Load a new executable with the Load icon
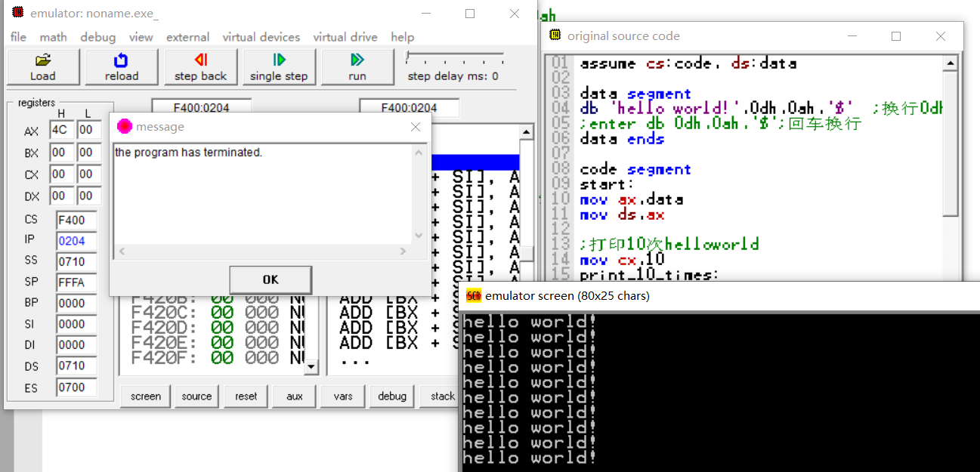Viewport: 980px width, 472px height. [42, 66]
